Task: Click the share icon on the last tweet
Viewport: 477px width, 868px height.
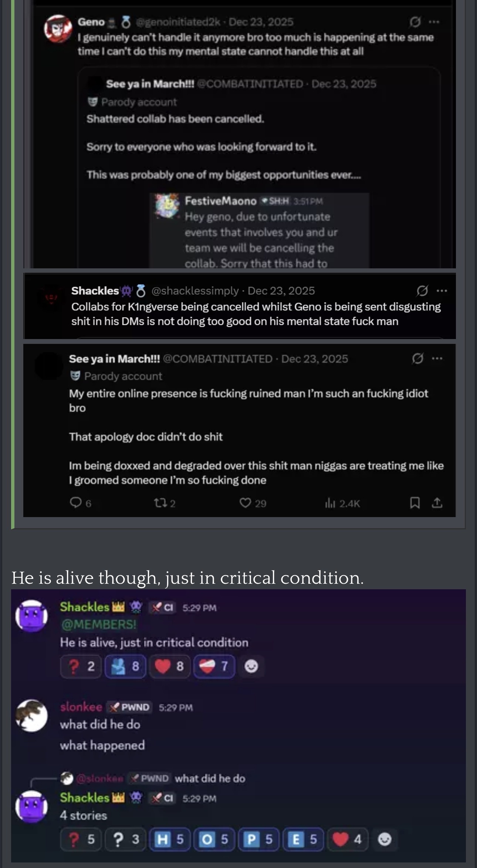Action: click(x=437, y=503)
